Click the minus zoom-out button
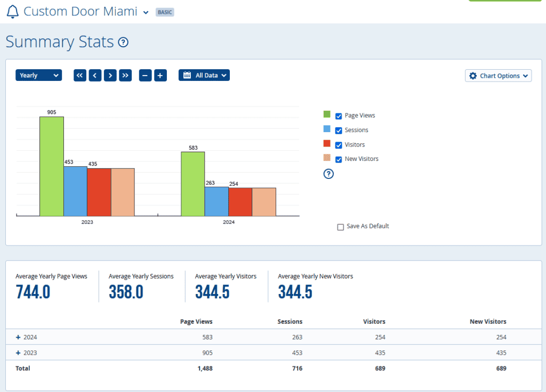Viewport: 546px width, 392px height. pos(145,76)
